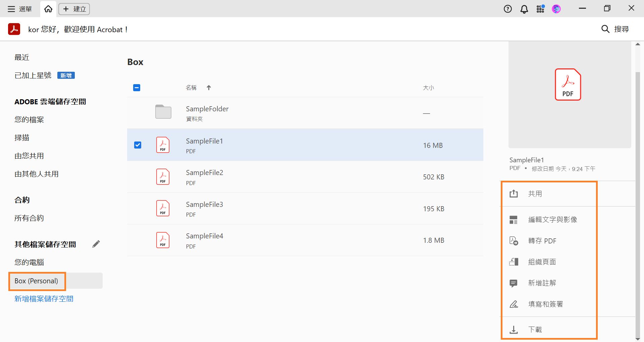Open the 選單 hamburger menu
The width and height of the screenshot is (644, 342).
click(19, 9)
